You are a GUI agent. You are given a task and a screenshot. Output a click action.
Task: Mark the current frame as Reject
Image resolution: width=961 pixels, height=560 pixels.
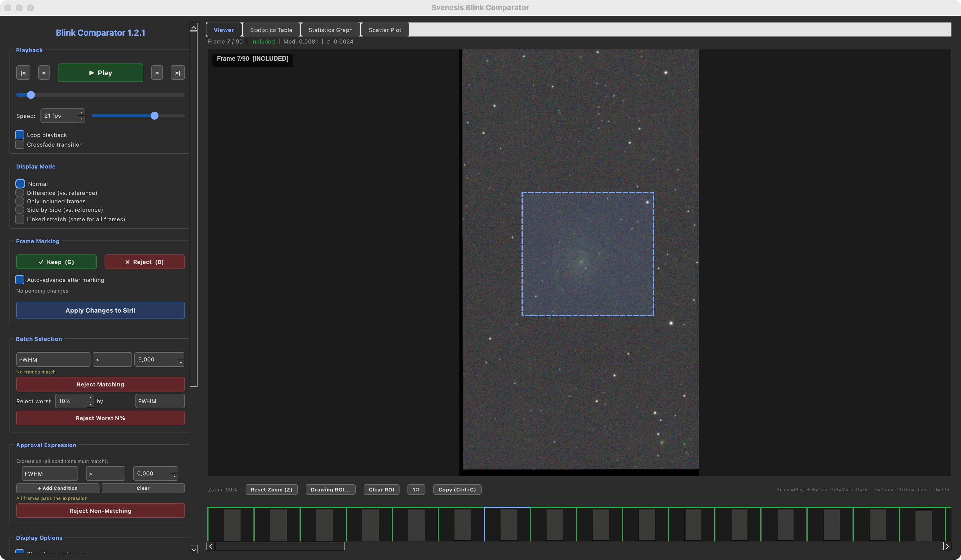coord(144,261)
